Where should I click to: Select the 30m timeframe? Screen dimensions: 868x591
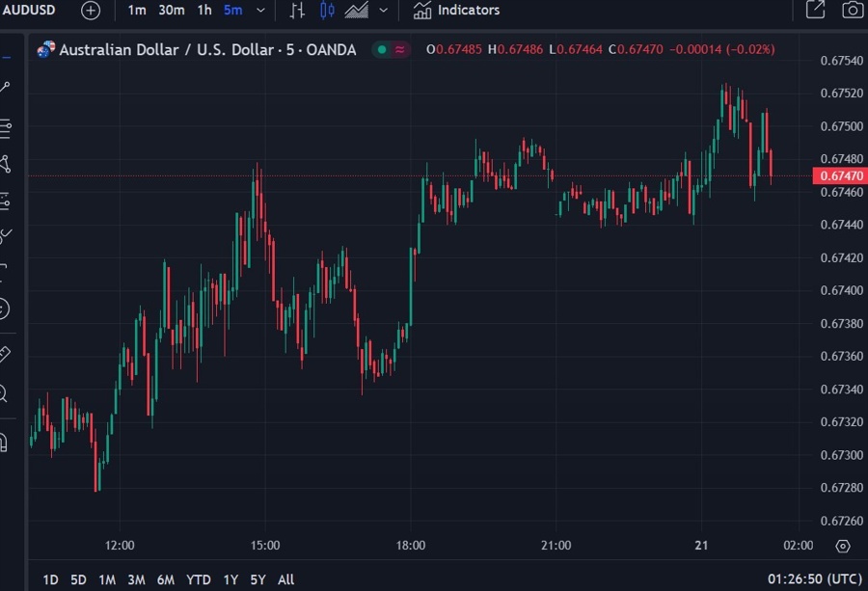(x=172, y=10)
